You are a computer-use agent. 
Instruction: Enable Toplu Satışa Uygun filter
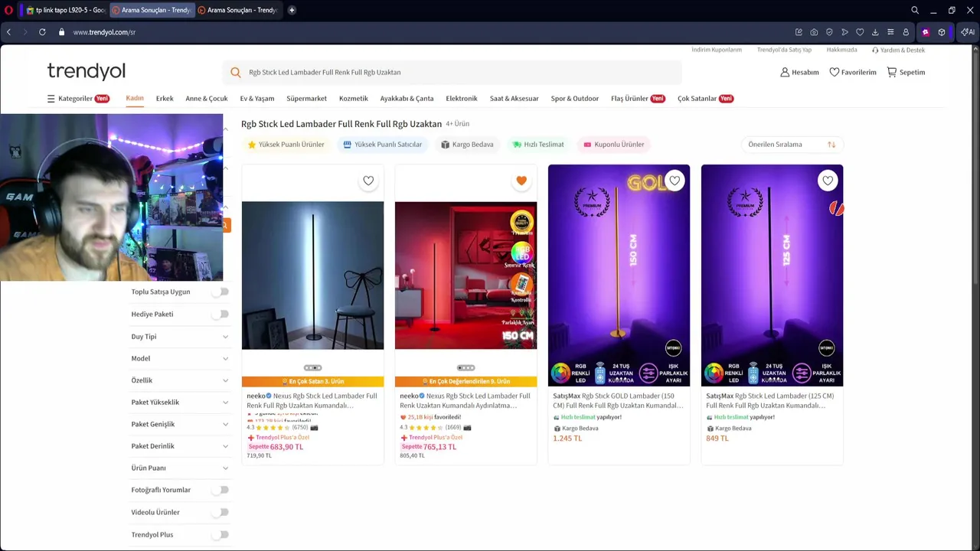[x=220, y=292]
